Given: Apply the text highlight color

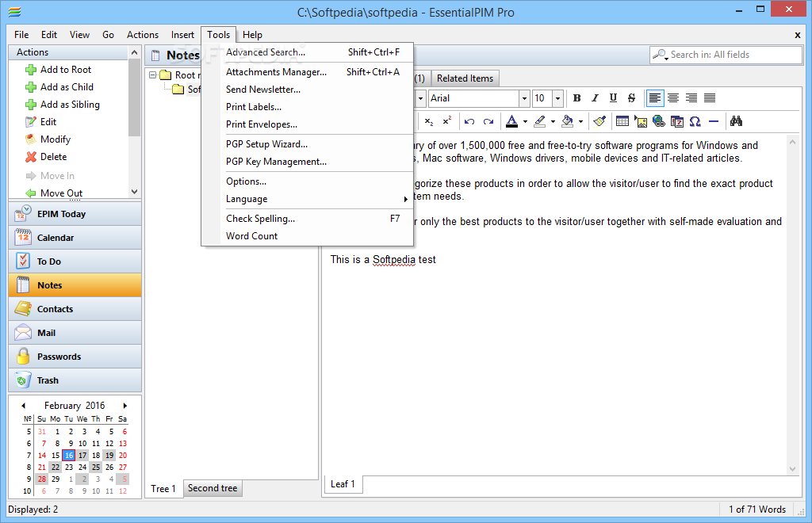Looking at the screenshot, I should tap(539, 121).
